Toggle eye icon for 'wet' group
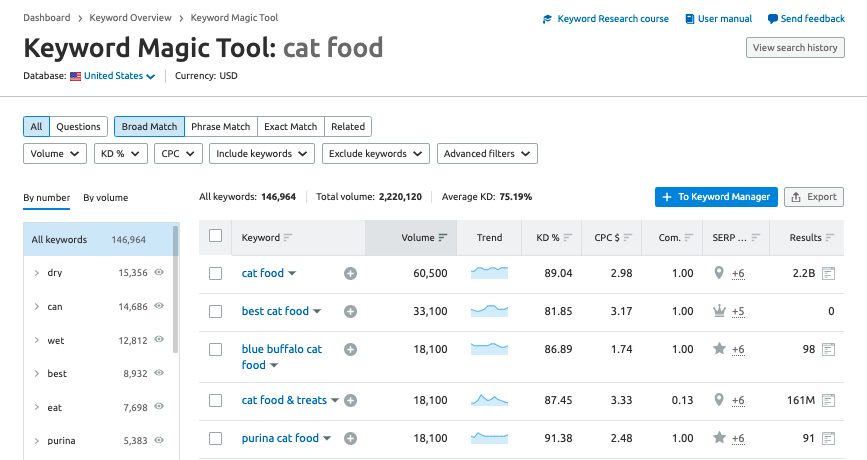This screenshot has width=867, height=460. [159, 339]
